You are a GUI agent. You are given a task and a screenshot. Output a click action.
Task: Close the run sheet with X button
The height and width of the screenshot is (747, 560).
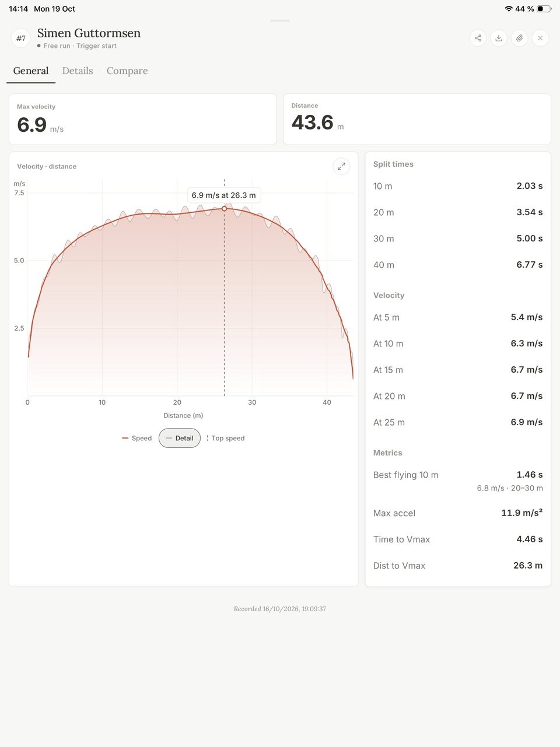(540, 38)
